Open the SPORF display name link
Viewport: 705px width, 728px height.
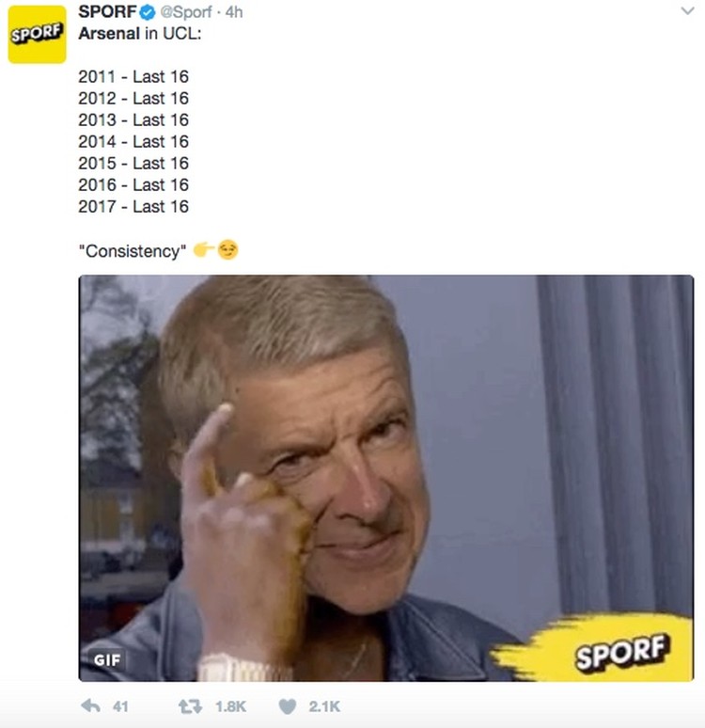pyautogui.click(x=107, y=11)
